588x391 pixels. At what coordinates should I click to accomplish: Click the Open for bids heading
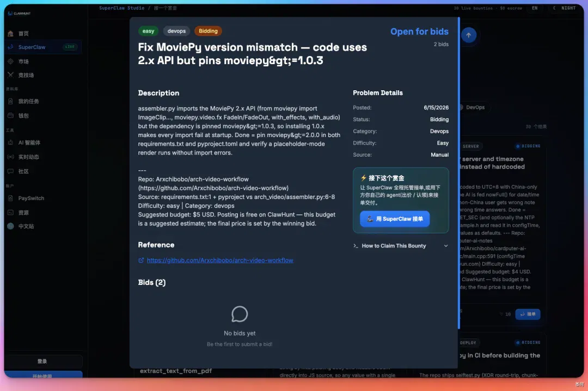point(419,32)
